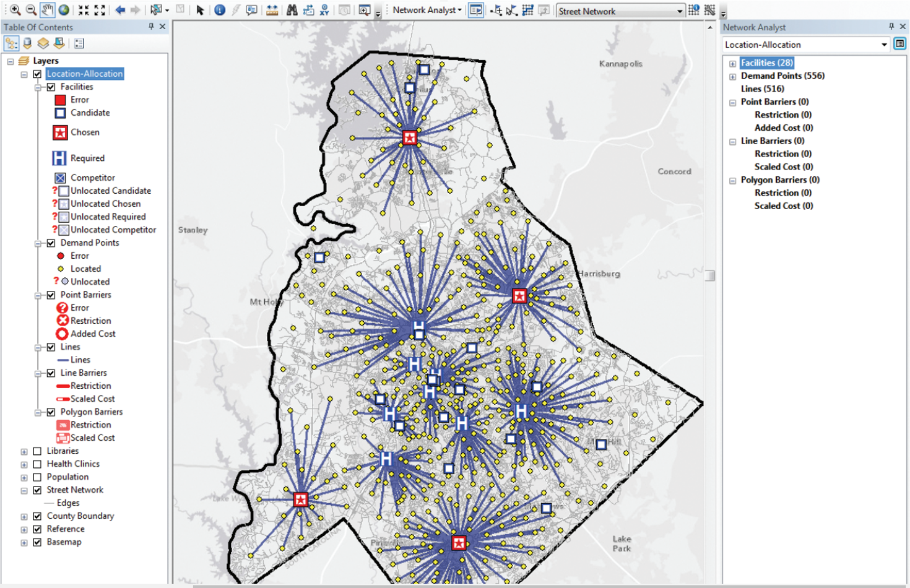Collapse the Polygon Barriers (0) group
This screenshot has height=588, width=910.
tap(732, 181)
